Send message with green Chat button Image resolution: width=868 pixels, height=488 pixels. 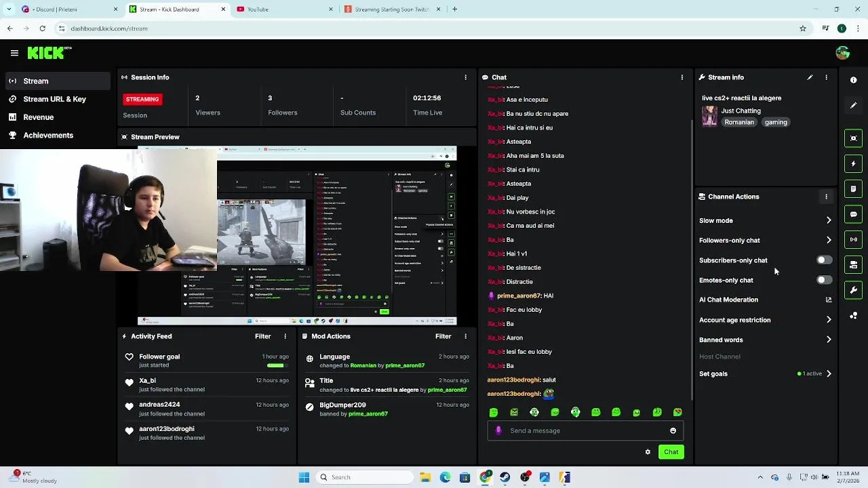[x=671, y=452]
